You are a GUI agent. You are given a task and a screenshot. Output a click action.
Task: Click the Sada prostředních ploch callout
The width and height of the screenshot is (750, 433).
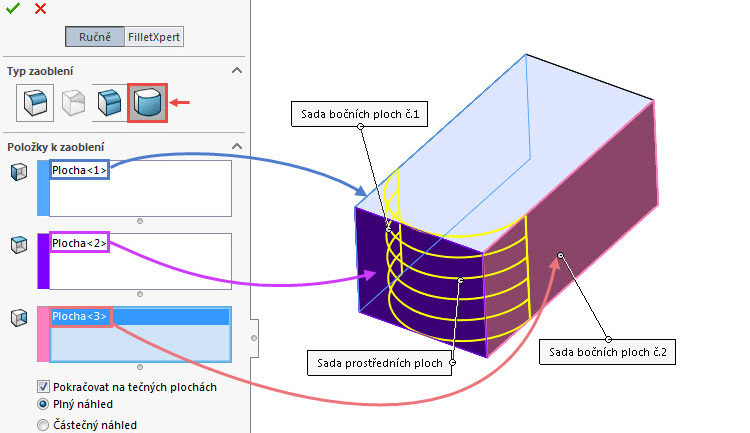(379, 363)
